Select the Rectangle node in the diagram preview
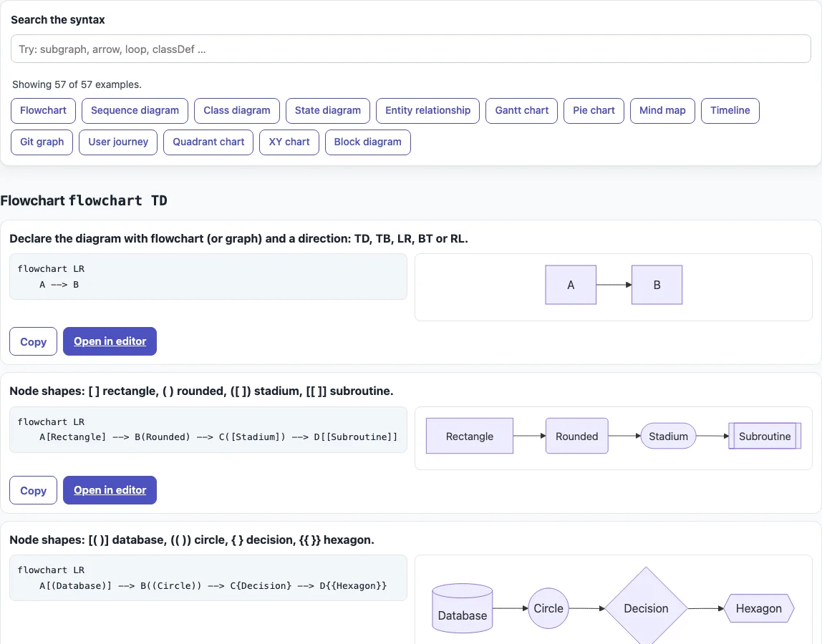The image size is (822, 644). click(470, 436)
